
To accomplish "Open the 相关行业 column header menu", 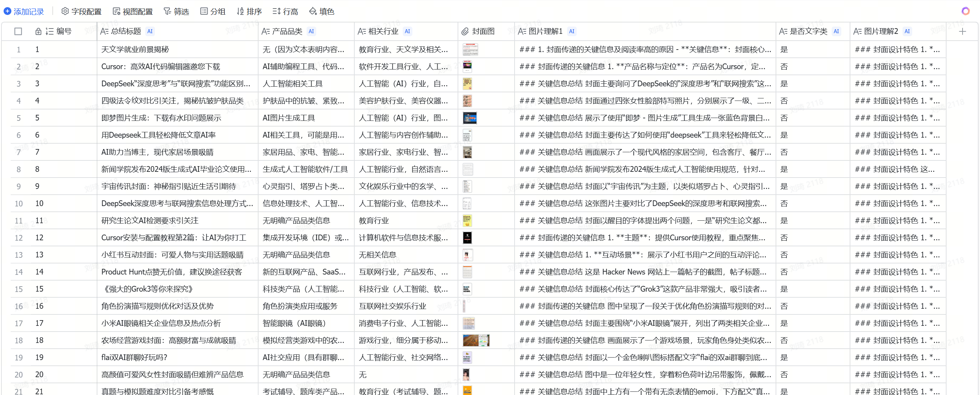I will [383, 32].
